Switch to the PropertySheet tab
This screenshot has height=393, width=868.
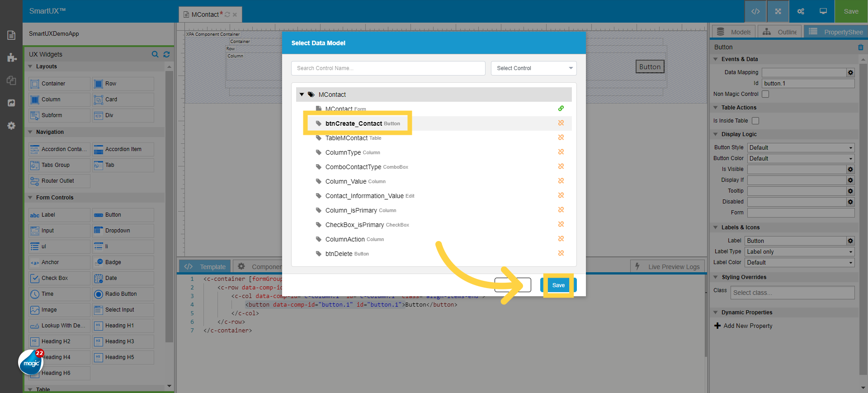coord(835,32)
